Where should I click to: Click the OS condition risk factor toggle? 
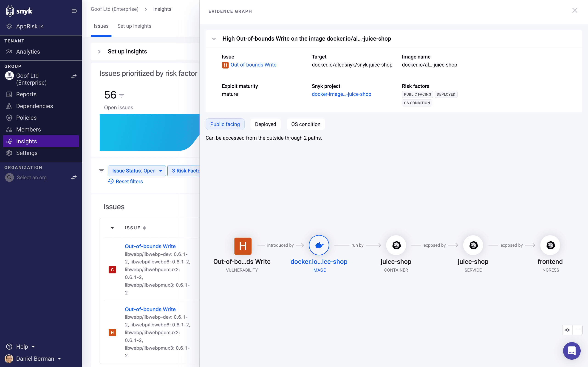(x=306, y=124)
